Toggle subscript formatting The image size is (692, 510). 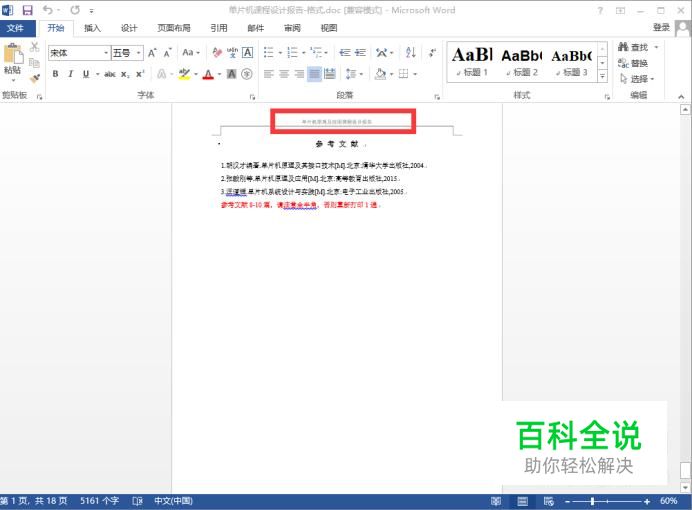[125, 74]
